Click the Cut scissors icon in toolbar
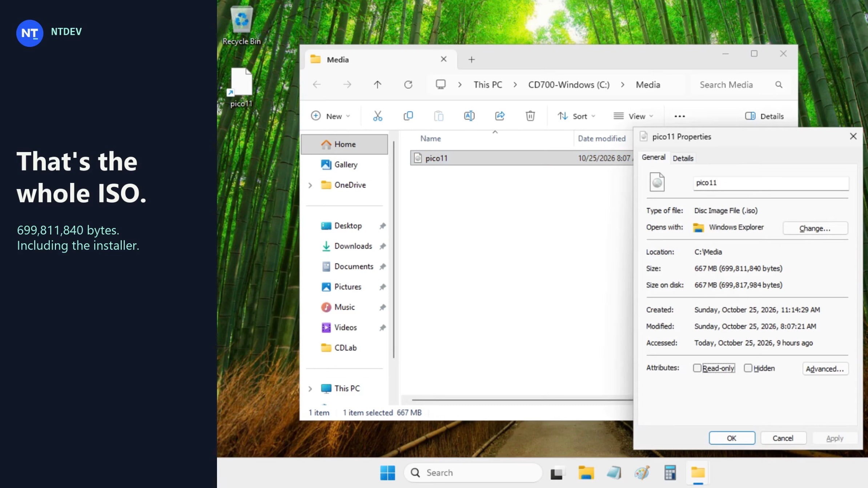This screenshot has height=488, width=868. coord(378,116)
